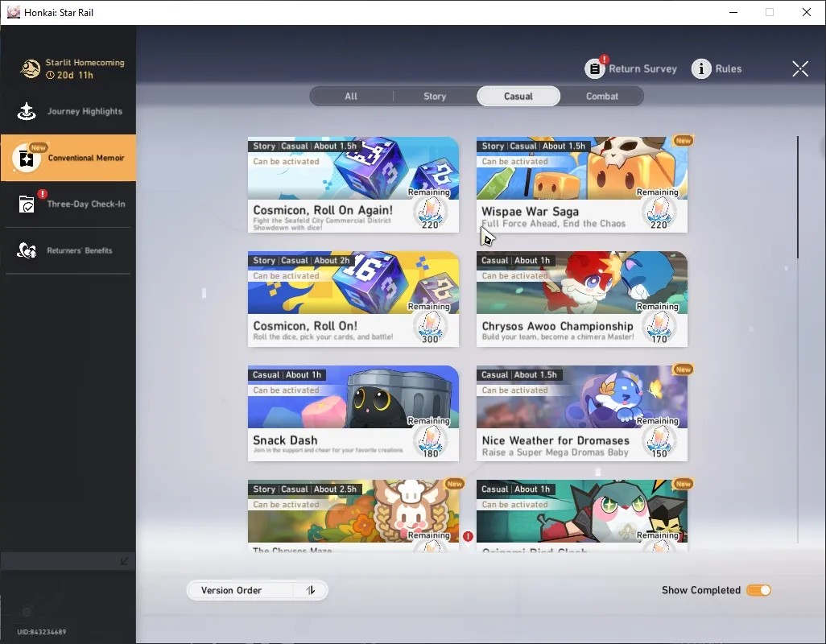Image resolution: width=826 pixels, height=644 pixels.
Task: Click the Starlit Homecoming emblem icon
Action: (x=30, y=68)
